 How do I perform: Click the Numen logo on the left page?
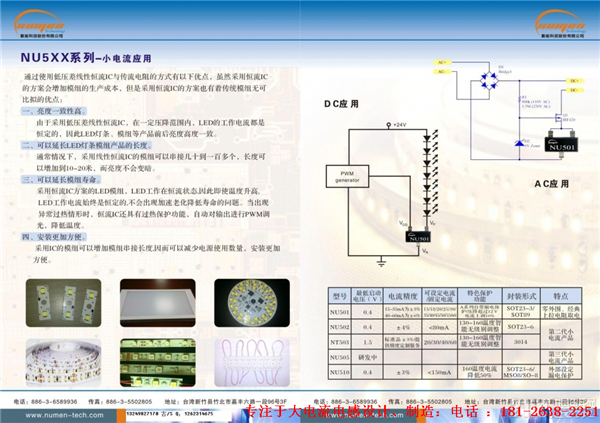[x=39, y=24]
